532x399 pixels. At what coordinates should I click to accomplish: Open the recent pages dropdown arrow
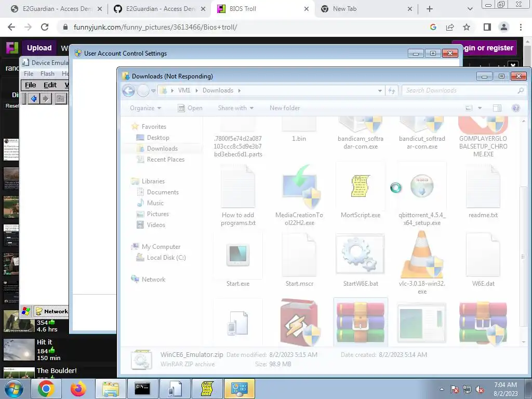coord(153,90)
